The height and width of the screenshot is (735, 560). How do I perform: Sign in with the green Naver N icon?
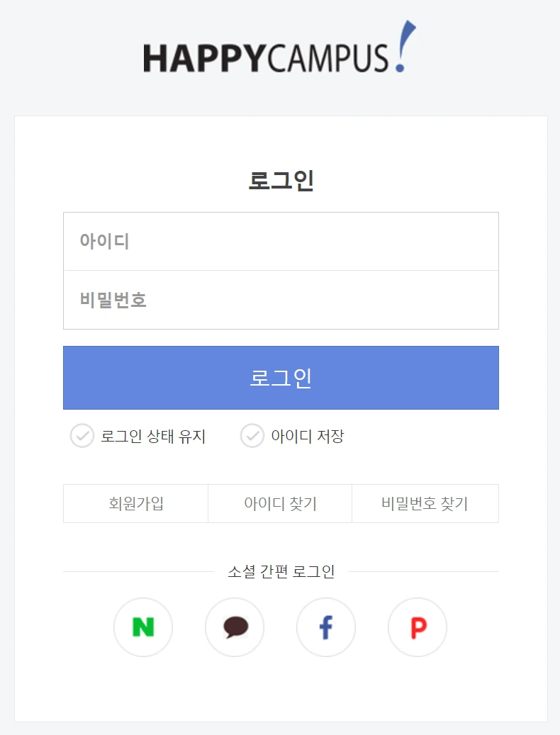click(x=143, y=627)
